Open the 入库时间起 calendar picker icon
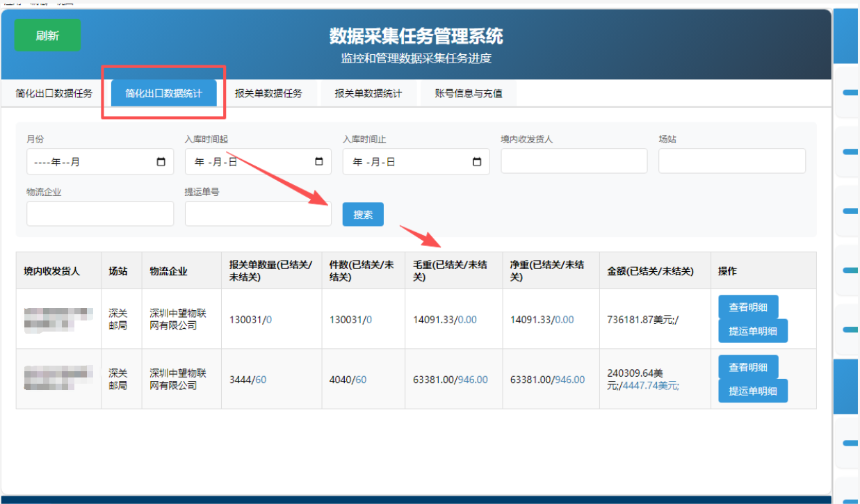Screen dimensions: 860x504 (x=319, y=162)
